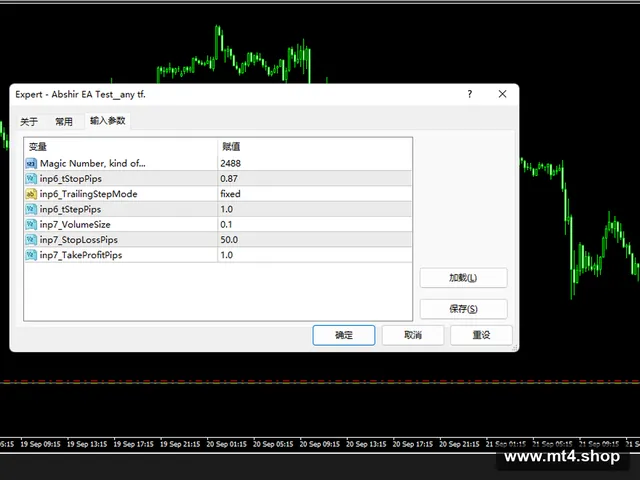Click the type icon beside inp7_VolumeSize
Image resolution: width=640 pixels, height=480 pixels.
click(31, 224)
